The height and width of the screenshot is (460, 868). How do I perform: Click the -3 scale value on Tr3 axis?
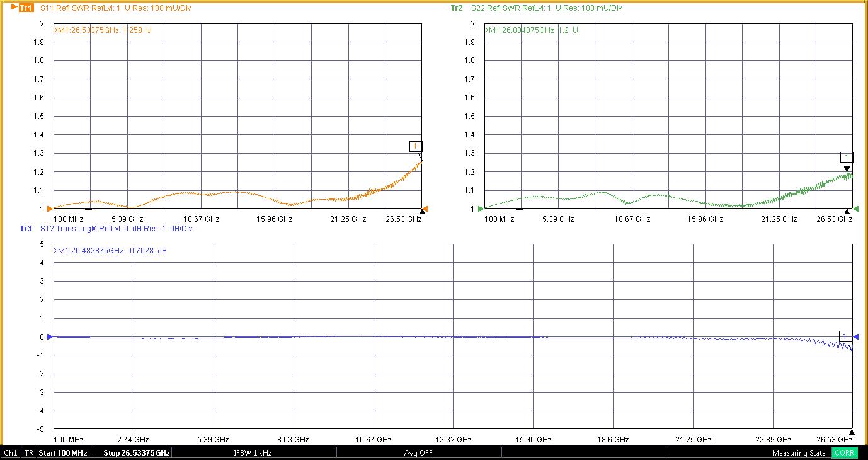pyautogui.click(x=40, y=393)
